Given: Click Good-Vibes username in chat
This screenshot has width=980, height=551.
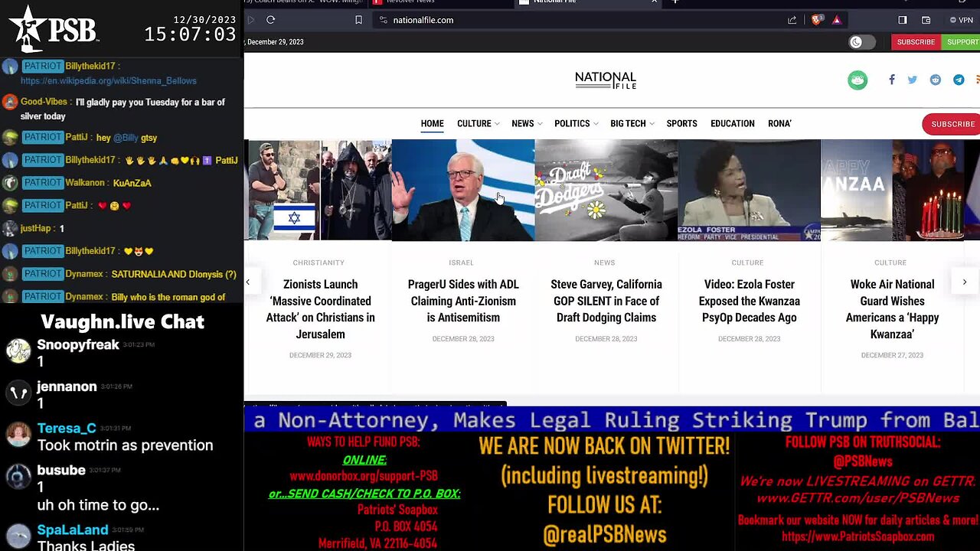Looking at the screenshot, I should 44,102.
